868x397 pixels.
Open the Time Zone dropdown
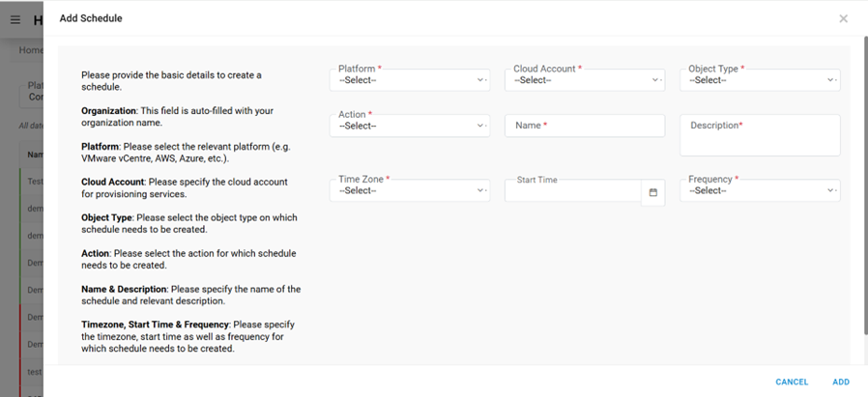click(409, 190)
